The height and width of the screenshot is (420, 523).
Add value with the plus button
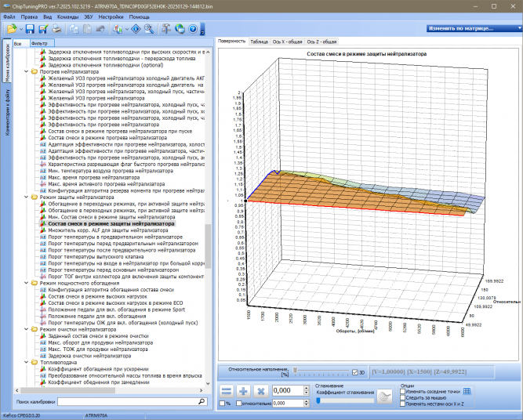244,391
